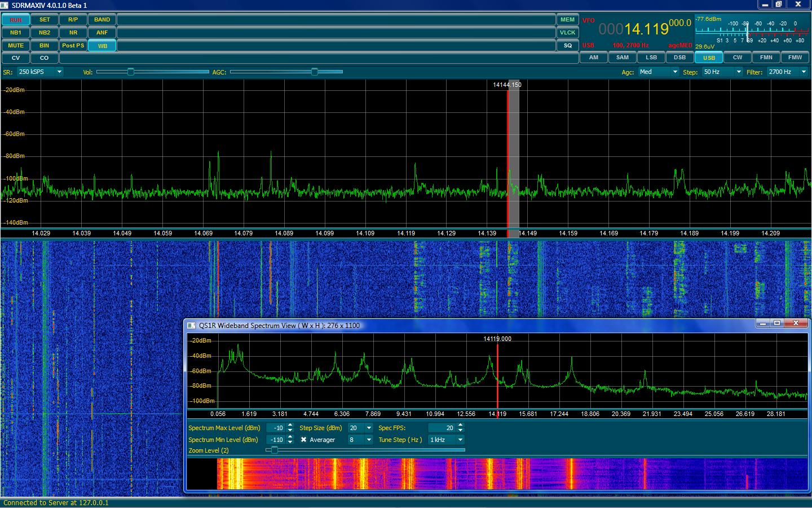Viewport: 812px width, 508px height.
Task: Increase Spec FPS stepper
Action: pos(461,426)
